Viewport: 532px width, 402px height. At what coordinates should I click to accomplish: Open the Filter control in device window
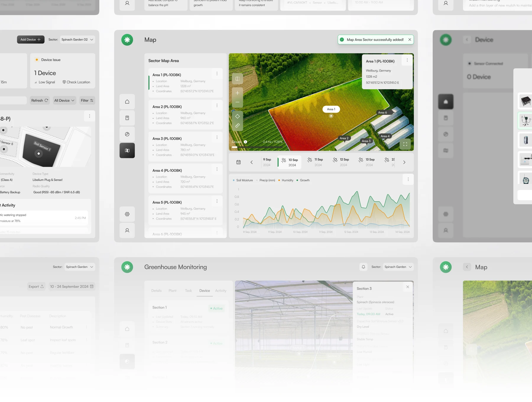pyautogui.click(x=87, y=100)
